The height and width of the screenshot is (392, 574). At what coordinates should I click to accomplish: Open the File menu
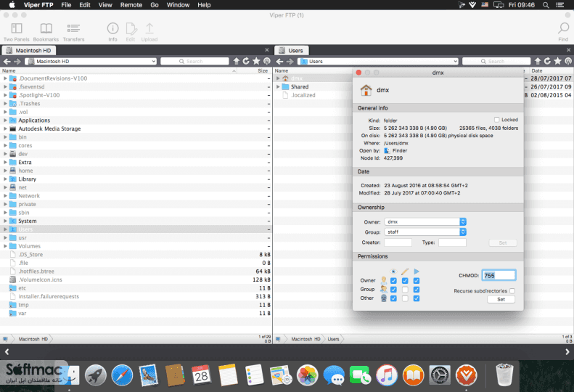pos(66,5)
